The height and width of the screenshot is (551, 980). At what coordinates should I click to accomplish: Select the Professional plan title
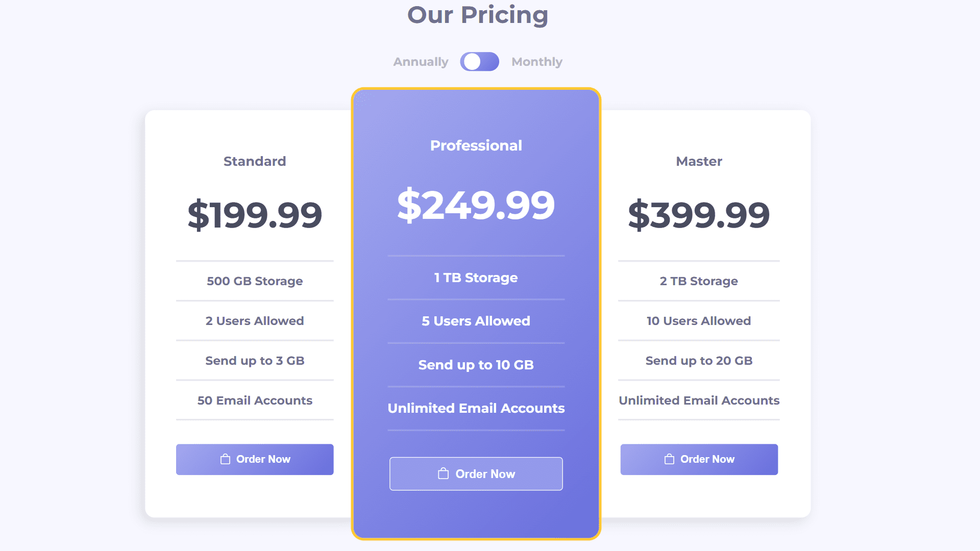tap(476, 145)
